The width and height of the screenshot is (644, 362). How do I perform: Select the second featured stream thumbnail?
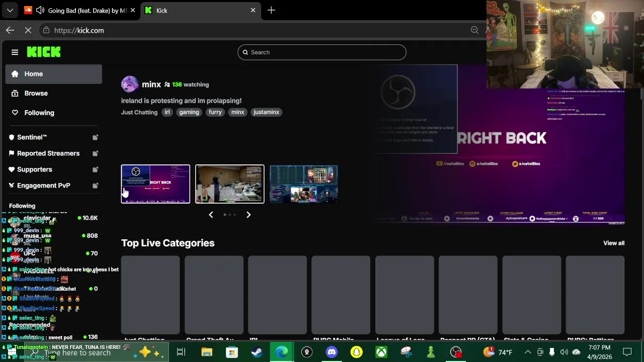[x=229, y=184]
